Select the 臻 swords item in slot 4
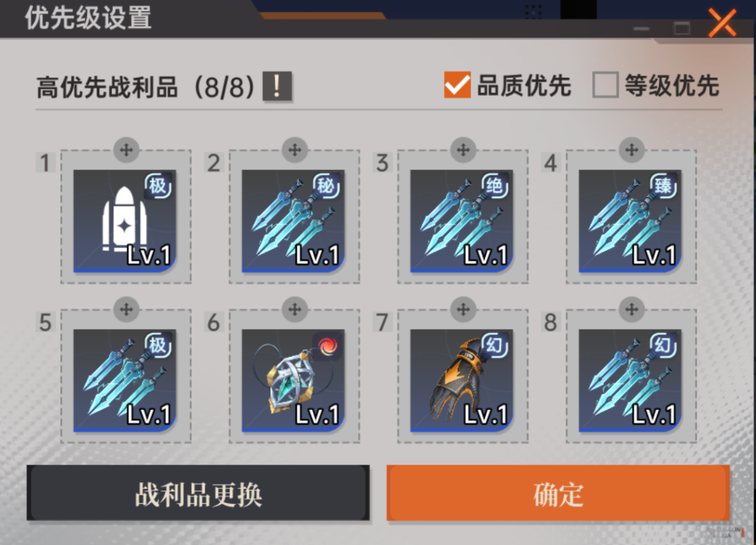Image resolution: width=756 pixels, height=545 pixels. coord(630,220)
